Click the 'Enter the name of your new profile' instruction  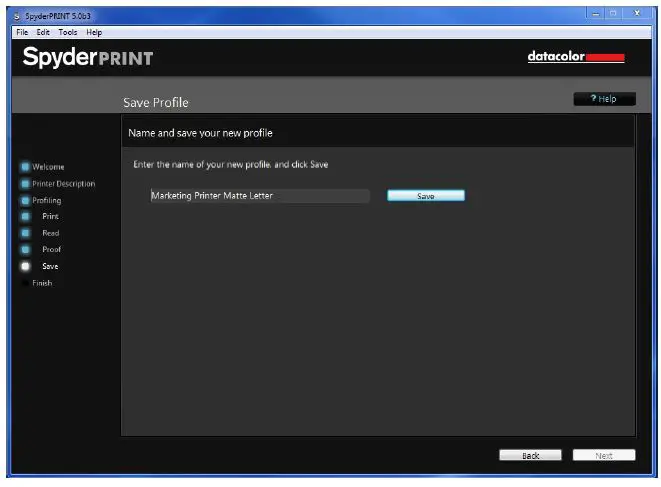point(231,164)
